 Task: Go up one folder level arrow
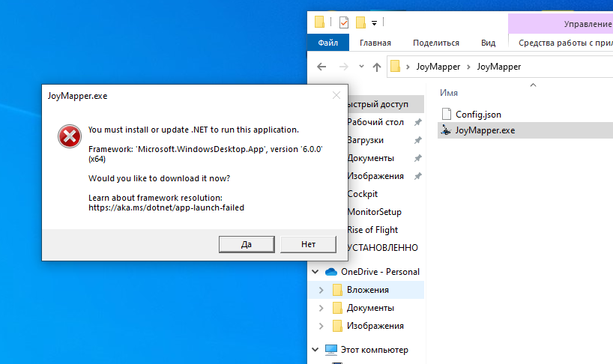point(376,67)
